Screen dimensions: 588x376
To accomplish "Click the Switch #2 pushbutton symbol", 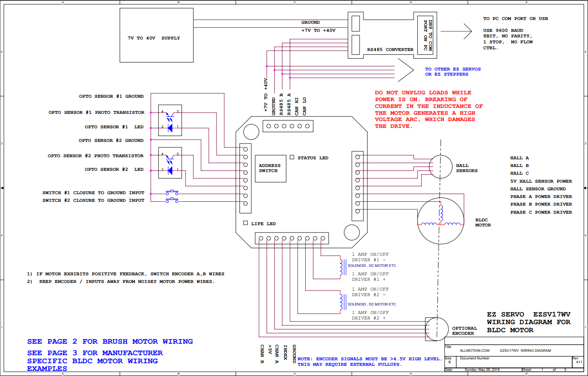I will (172, 200).
